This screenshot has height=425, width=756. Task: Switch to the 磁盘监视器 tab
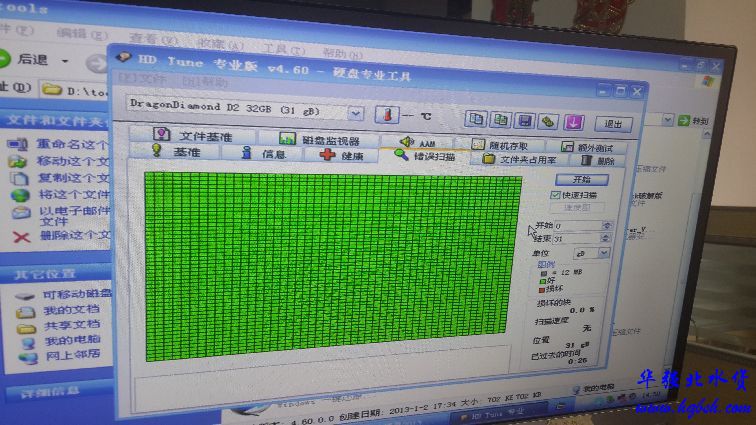(x=320, y=139)
